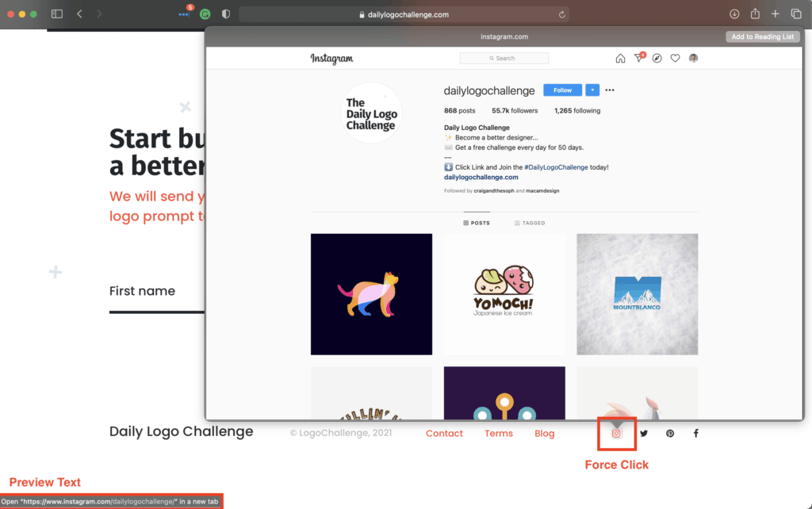The height and width of the screenshot is (509, 812).
Task: Open the privacy report shield
Action: (x=226, y=14)
